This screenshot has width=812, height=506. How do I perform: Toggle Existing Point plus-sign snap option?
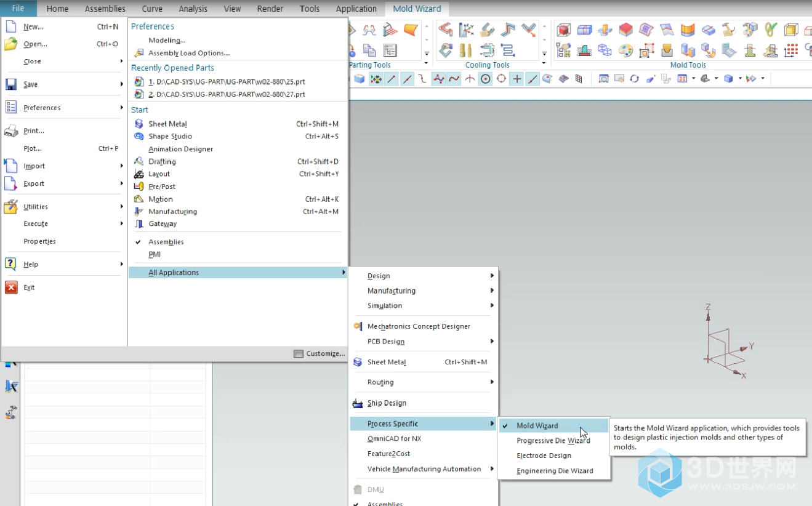(517, 79)
